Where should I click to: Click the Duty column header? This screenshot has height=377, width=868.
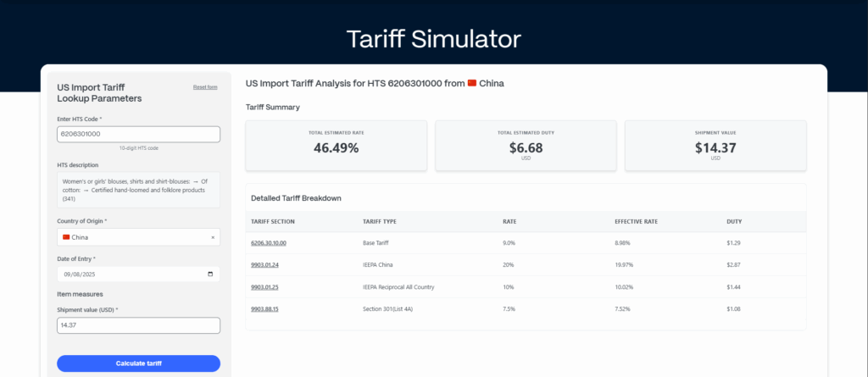(x=733, y=222)
